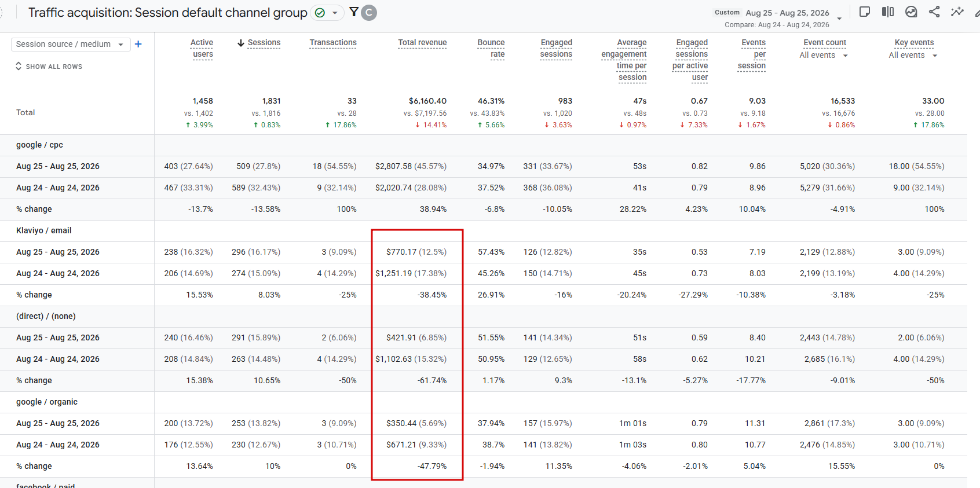Viewport: 980px width, 488px height.
Task: Click the green report status checkmark
Action: (x=320, y=13)
